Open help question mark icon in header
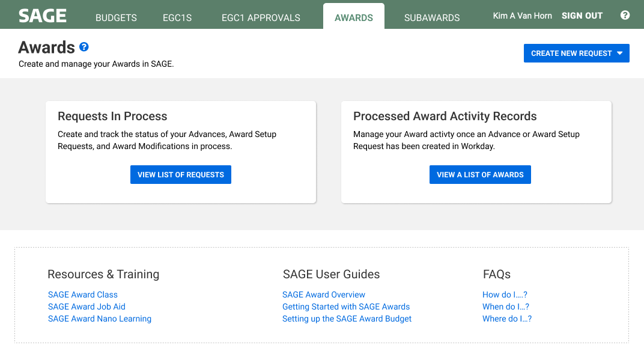644x360 pixels. [x=625, y=16]
